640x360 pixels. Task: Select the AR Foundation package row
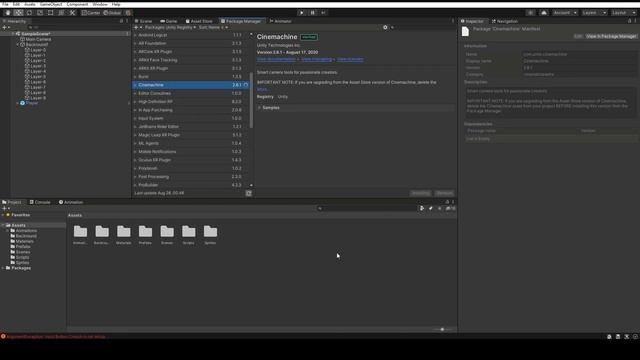191,43
